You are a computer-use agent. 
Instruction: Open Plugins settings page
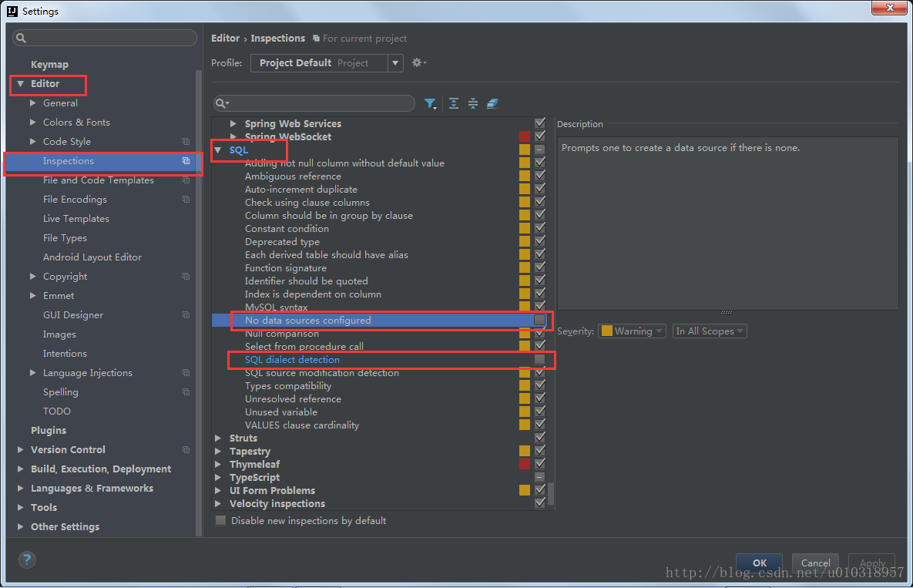(x=49, y=430)
